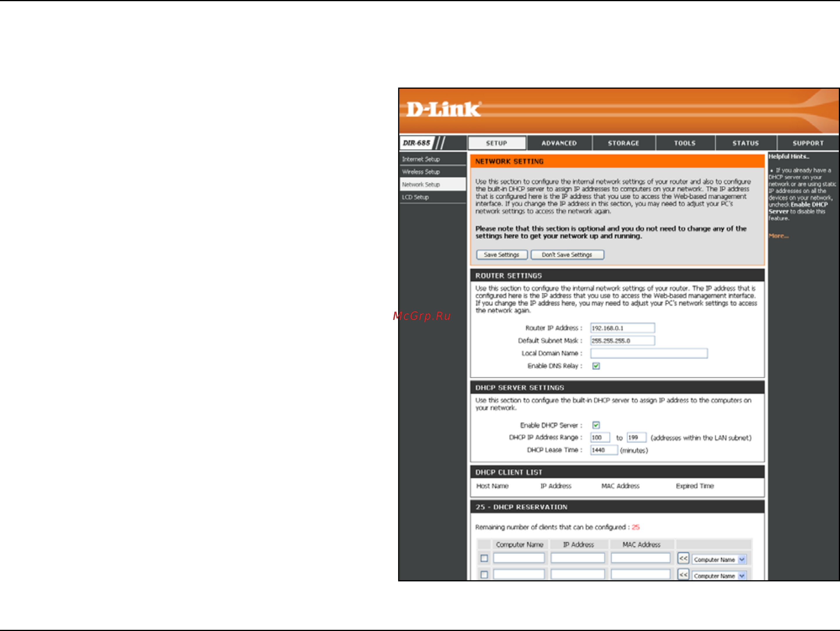Click the Default Subnet Mask field

pos(622,341)
